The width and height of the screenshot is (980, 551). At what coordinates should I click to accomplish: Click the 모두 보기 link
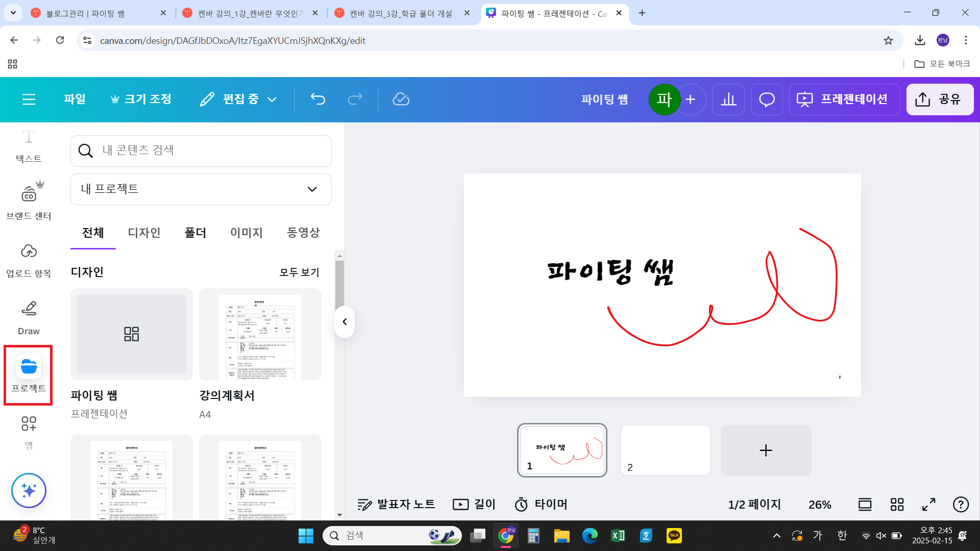click(x=299, y=272)
